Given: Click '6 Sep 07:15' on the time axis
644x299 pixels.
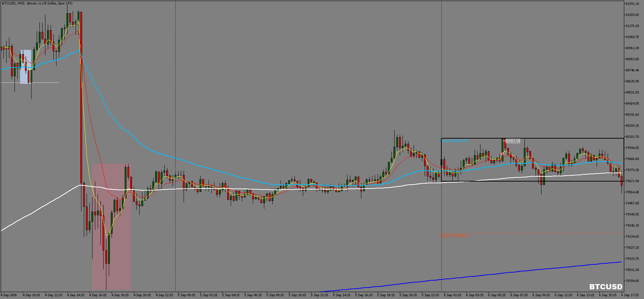Looking at the screenshot, I should (x=519, y=295).
